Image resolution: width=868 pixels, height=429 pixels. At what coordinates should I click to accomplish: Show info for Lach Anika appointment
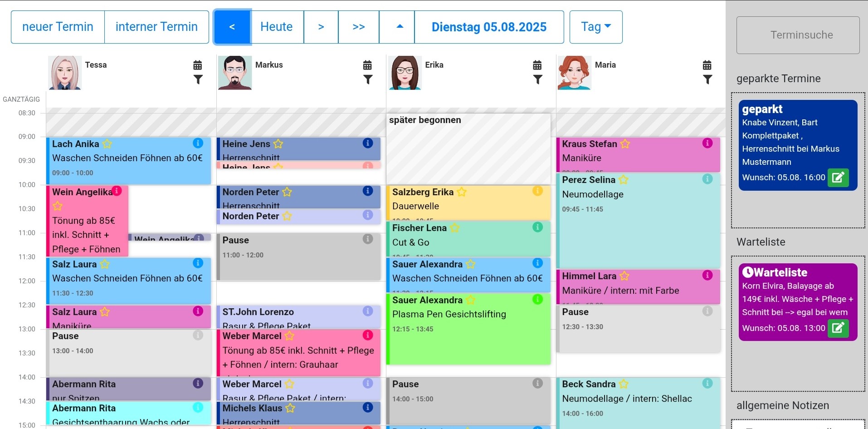pos(198,143)
